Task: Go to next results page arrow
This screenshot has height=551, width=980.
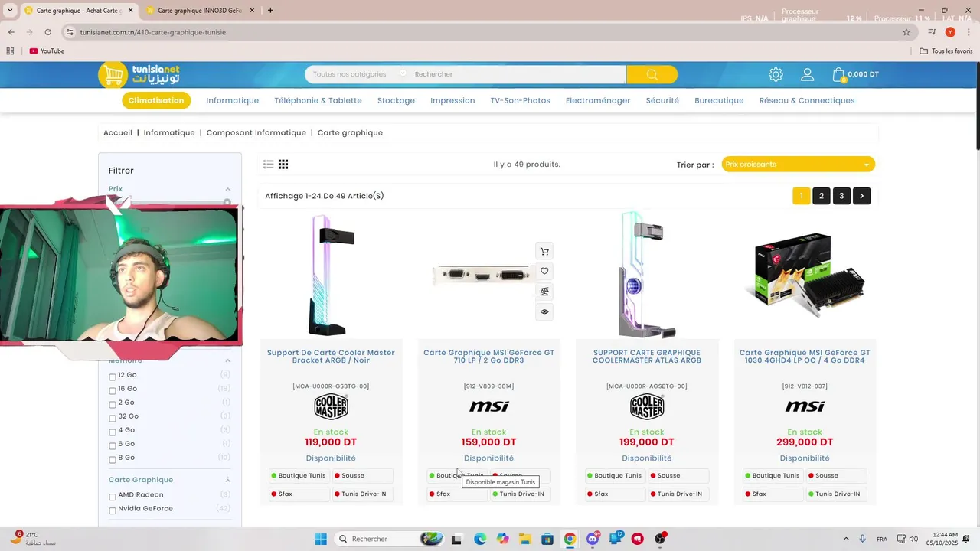Action: pos(861,196)
